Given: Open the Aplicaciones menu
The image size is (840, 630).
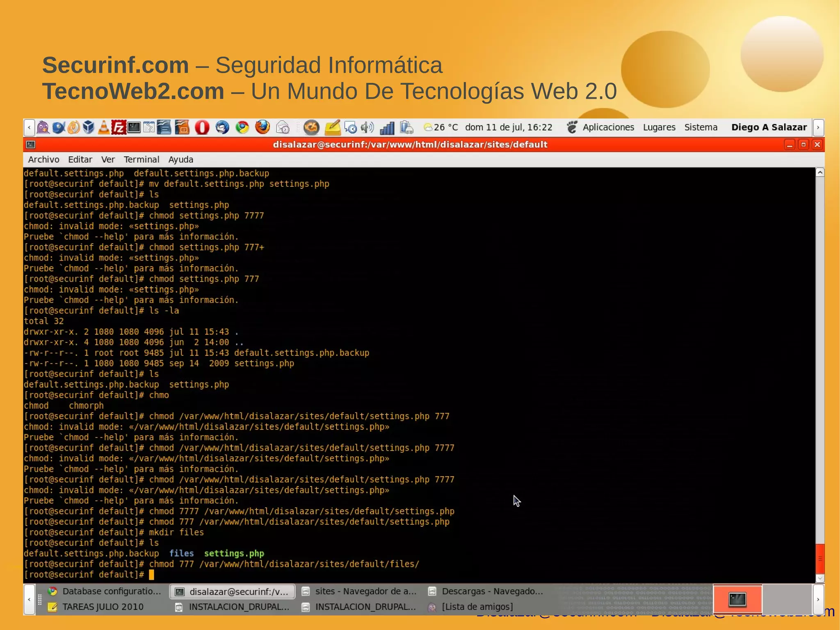Looking at the screenshot, I should (x=608, y=127).
